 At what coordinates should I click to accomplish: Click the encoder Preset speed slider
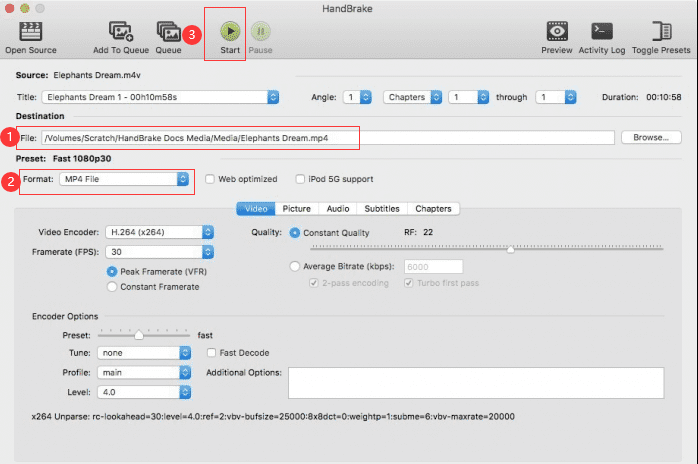click(x=139, y=335)
